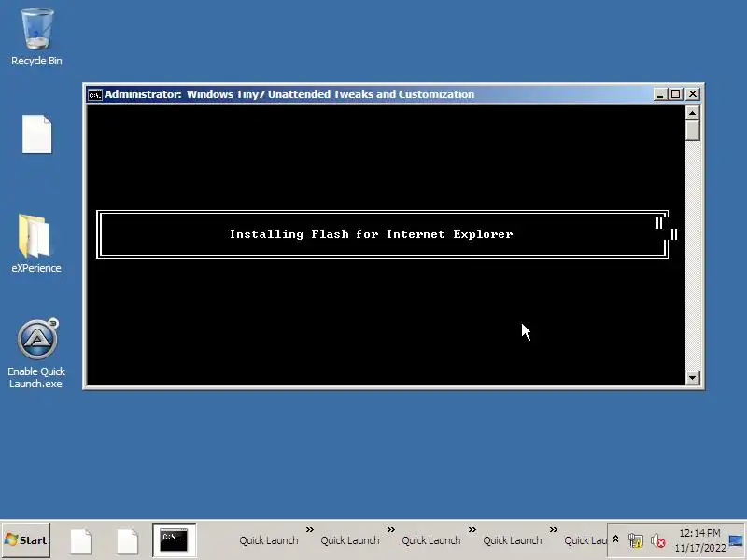Viewport: 747px width, 560px height.
Task: Click the blank taskbar icon beside the console button
Action: [x=127, y=541]
